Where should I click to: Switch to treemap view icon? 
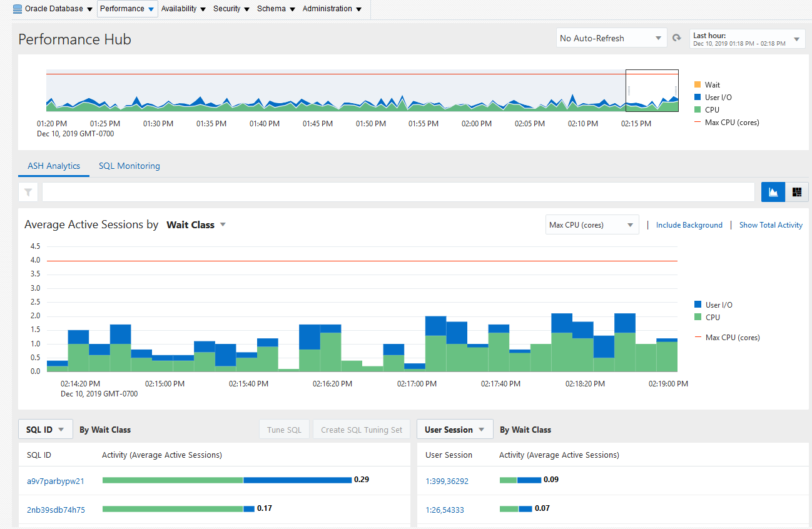797,192
